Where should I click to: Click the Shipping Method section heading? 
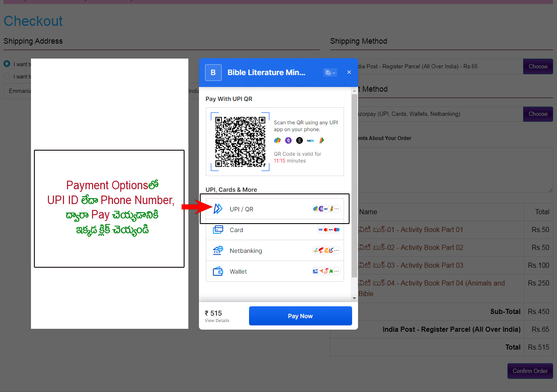(358, 41)
